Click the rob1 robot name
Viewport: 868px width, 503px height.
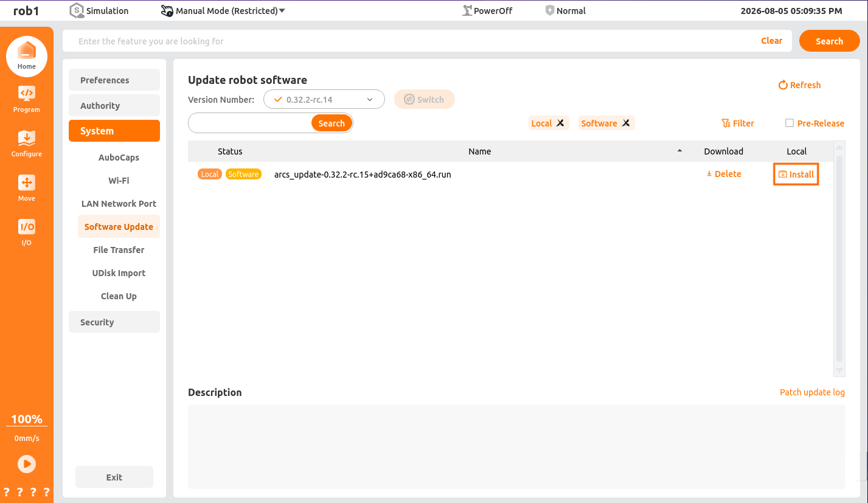click(x=26, y=10)
